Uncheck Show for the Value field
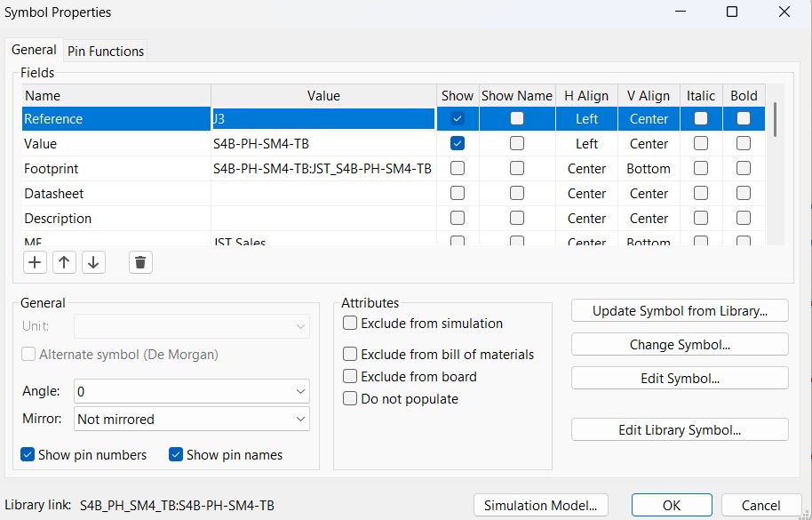812x520 pixels. 457,143
